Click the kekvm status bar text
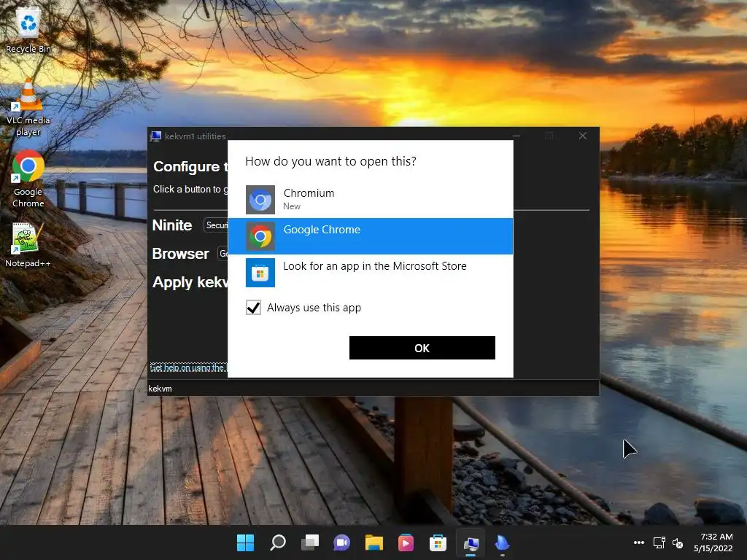This screenshot has height=560, width=747. pyautogui.click(x=160, y=389)
